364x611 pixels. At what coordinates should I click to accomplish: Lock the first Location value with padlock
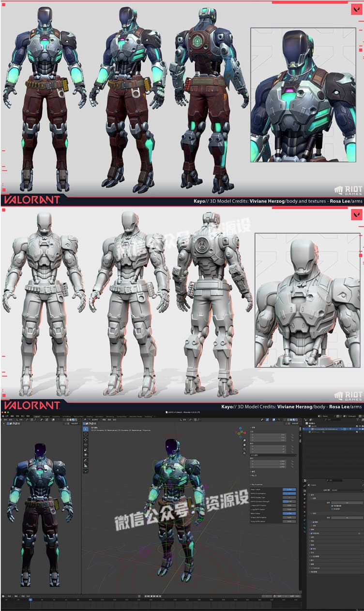point(292,435)
